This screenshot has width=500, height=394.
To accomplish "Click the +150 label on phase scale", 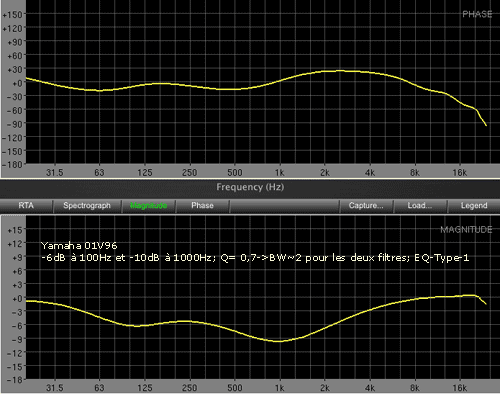I will 12,15.
